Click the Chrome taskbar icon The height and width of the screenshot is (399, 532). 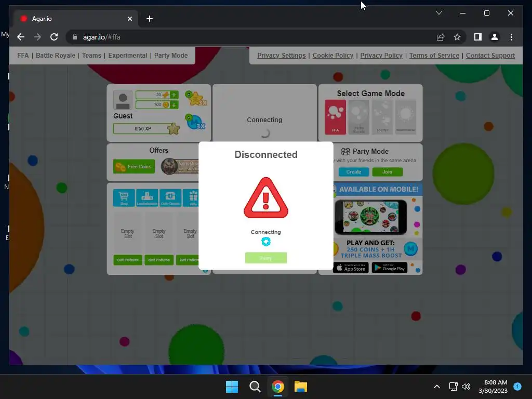click(277, 387)
